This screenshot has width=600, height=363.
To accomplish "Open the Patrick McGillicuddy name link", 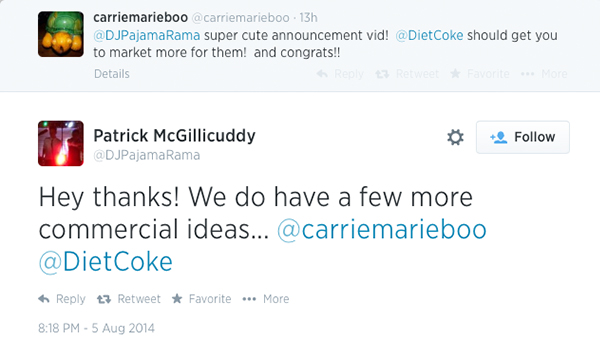I will (174, 136).
